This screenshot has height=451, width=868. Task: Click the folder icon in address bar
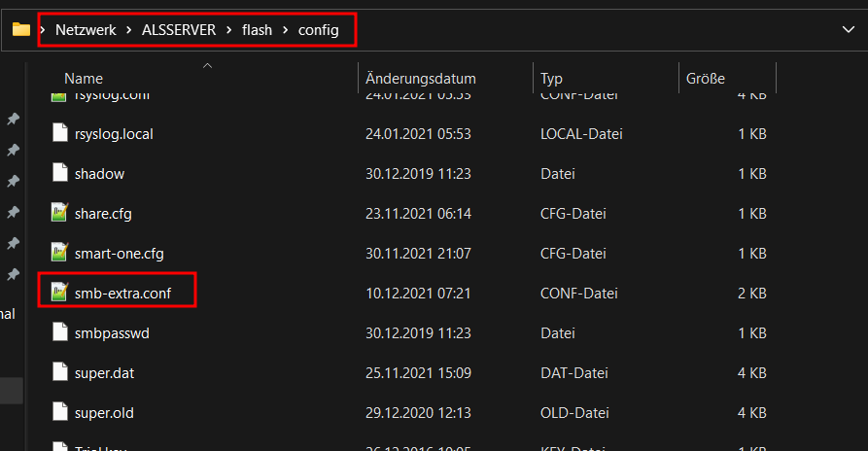click(21, 29)
